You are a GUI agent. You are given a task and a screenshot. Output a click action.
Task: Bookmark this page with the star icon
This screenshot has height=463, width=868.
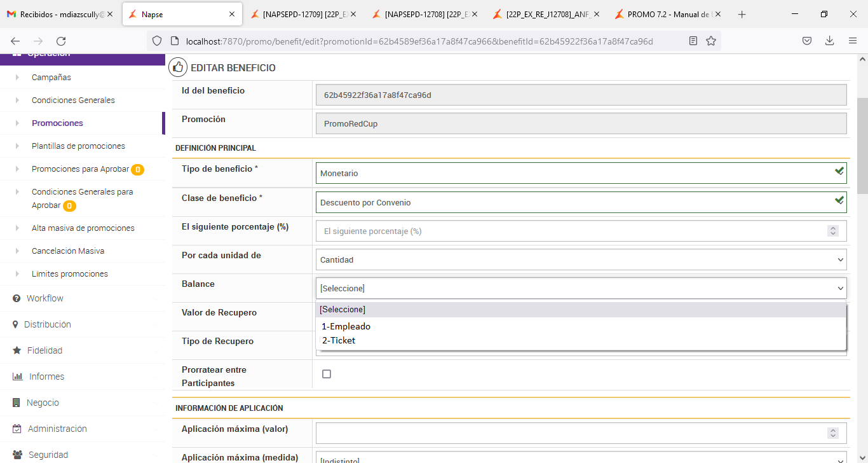[711, 41]
